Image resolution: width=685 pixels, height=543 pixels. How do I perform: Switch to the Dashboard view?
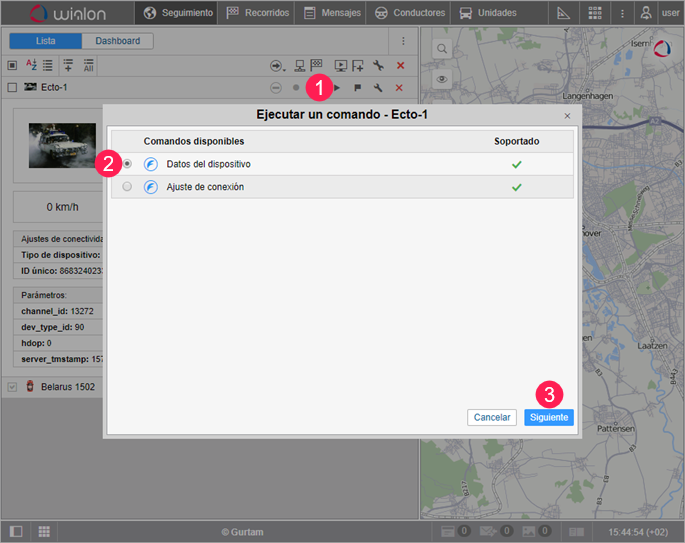[x=118, y=41]
